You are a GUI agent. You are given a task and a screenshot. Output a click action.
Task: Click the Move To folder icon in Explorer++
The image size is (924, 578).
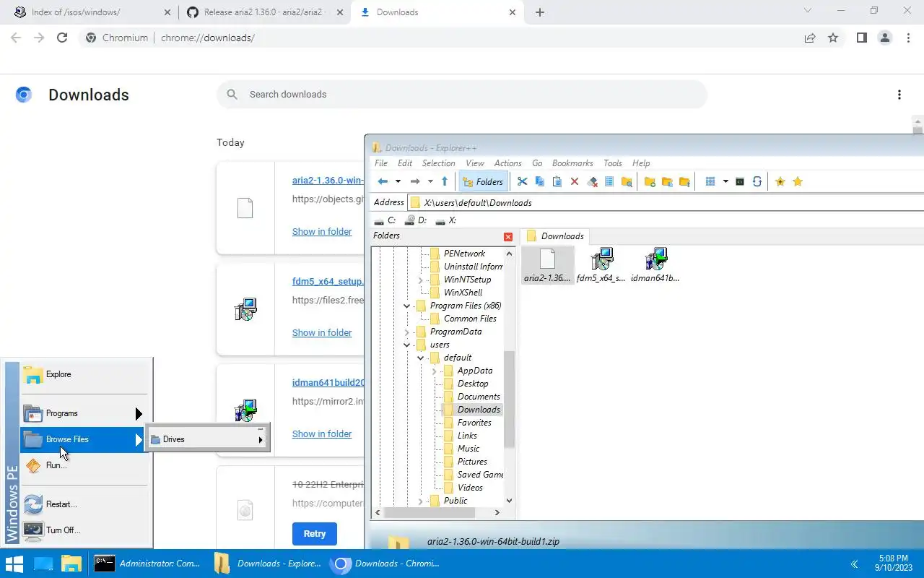coord(684,181)
